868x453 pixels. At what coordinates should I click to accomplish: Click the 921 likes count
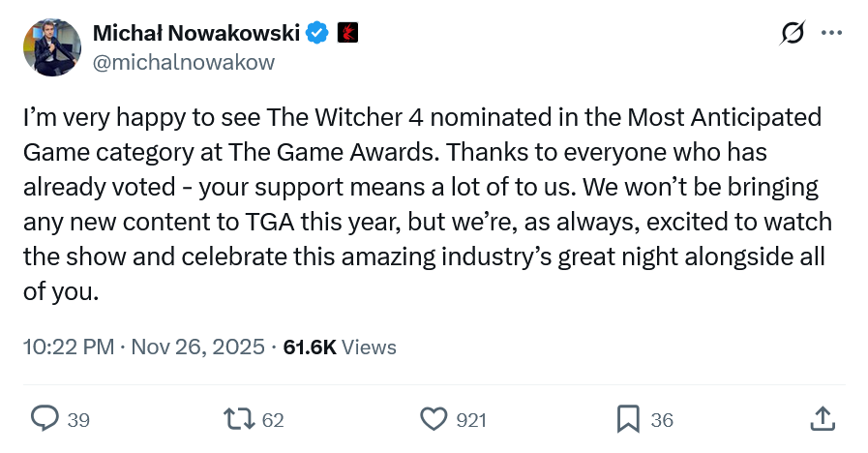pyautogui.click(x=470, y=420)
